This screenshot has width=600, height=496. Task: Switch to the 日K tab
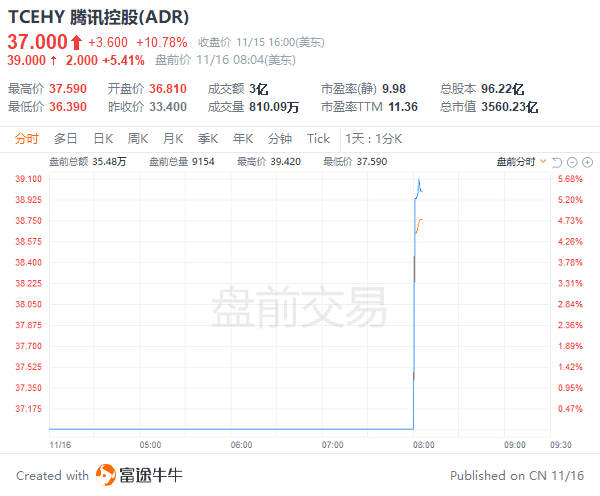tap(103, 139)
